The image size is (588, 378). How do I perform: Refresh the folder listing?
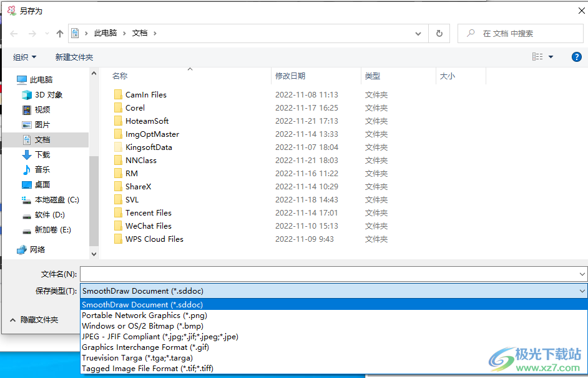point(439,34)
